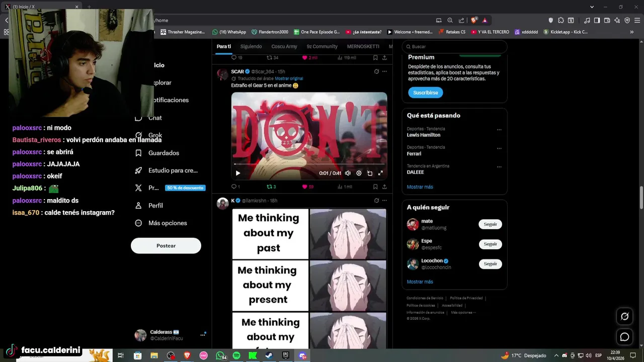Image resolution: width=644 pixels, height=362 pixels.
Task: Open Premium '50 % de descuento' sidebar item
Action: pos(170,188)
